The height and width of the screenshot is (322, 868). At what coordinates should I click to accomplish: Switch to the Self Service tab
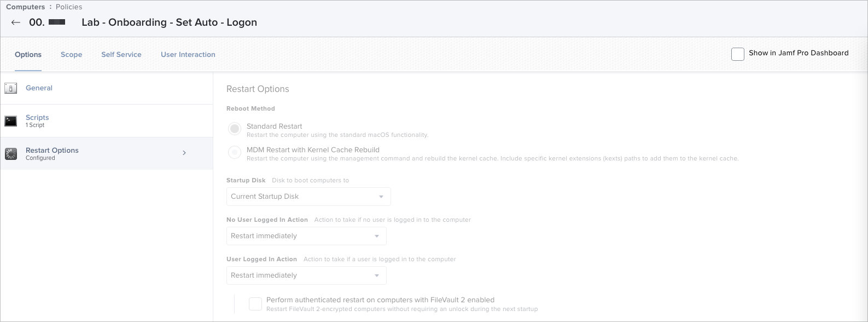(121, 55)
